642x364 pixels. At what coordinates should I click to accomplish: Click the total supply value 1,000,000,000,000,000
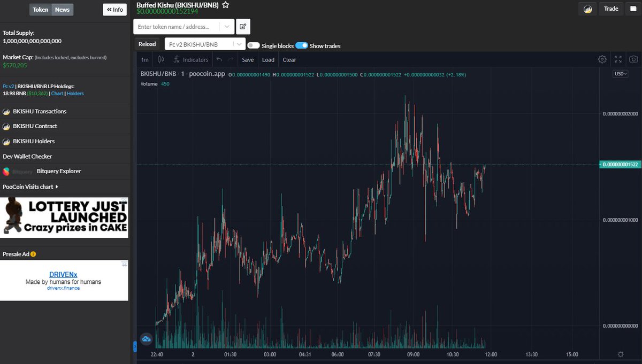[x=32, y=41]
